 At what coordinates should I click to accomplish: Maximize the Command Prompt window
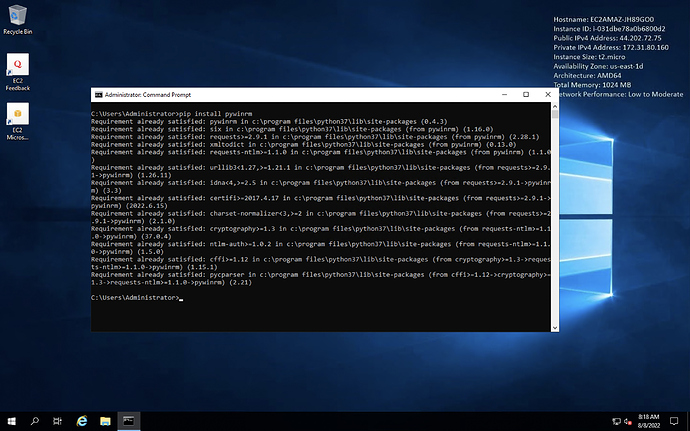[526, 95]
